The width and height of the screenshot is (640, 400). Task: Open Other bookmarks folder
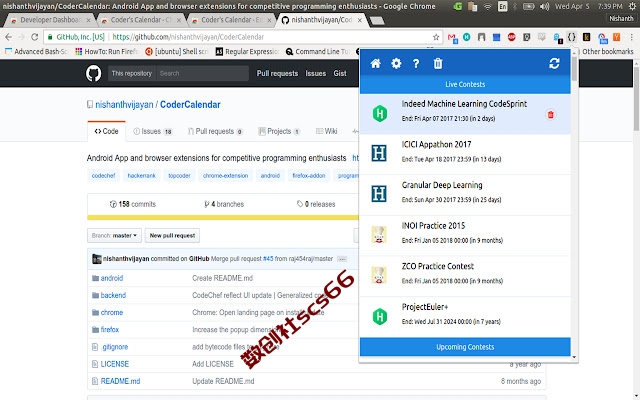point(608,52)
